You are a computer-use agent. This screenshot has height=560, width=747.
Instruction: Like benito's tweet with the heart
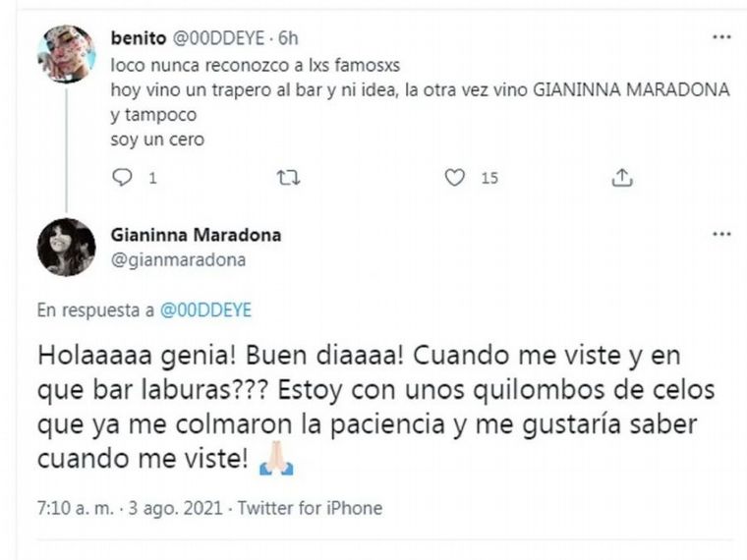point(454,178)
